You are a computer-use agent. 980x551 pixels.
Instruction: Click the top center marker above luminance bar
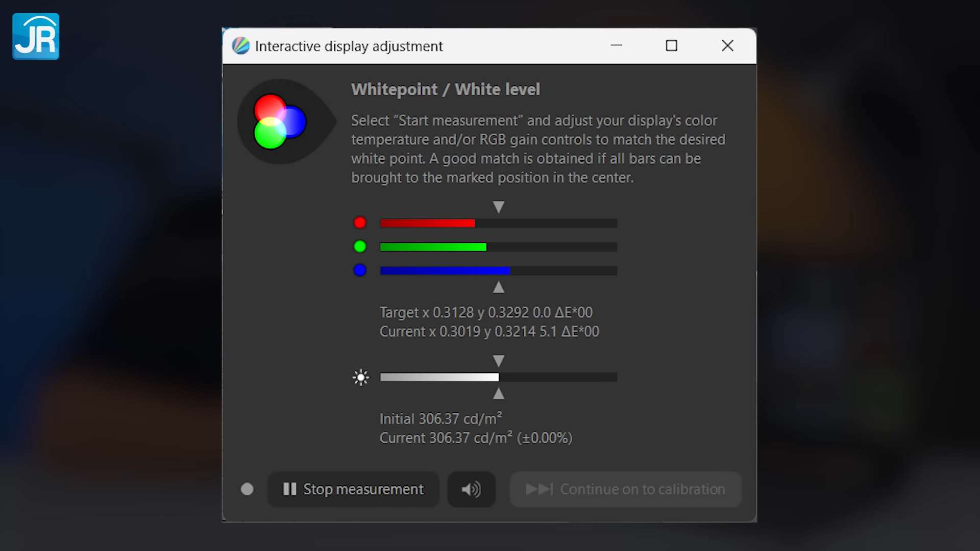point(499,361)
